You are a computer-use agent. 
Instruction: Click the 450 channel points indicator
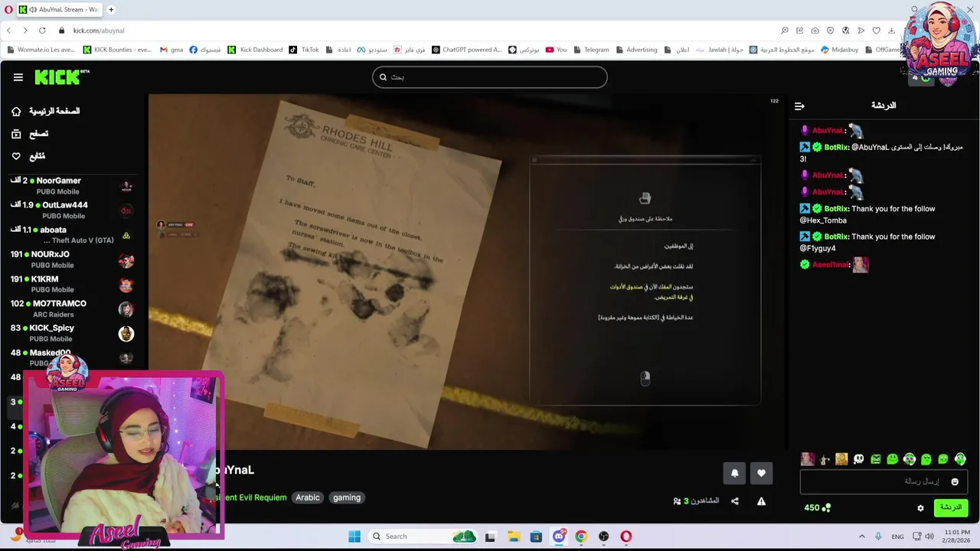[x=817, y=507]
